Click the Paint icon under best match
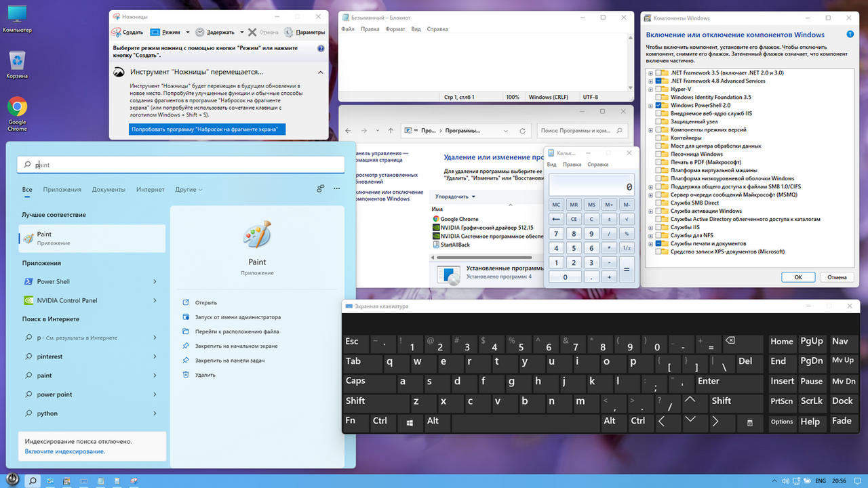Image resolution: width=868 pixels, height=488 pixels. [x=28, y=238]
